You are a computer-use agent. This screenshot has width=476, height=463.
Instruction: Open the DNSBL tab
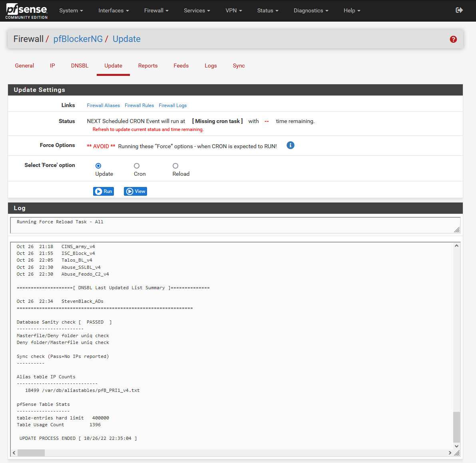coord(80,66)
